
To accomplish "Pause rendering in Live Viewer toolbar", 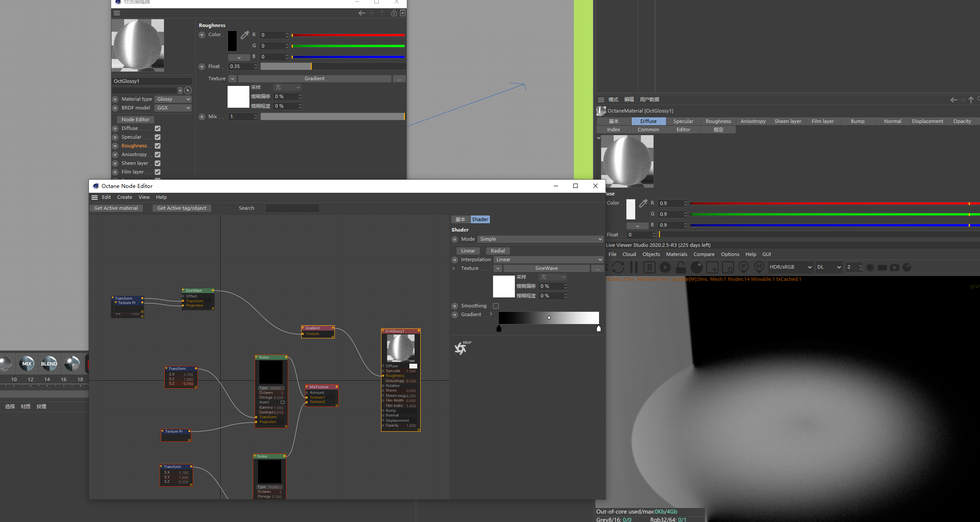I will pos(634,267).
